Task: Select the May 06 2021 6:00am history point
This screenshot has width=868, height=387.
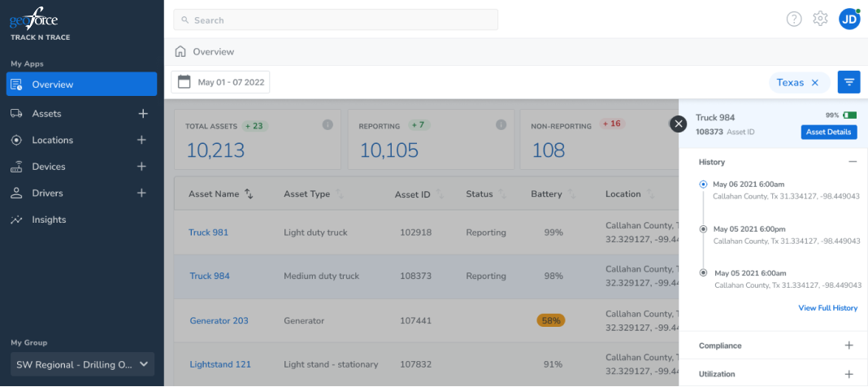Action: pos(704,185)
